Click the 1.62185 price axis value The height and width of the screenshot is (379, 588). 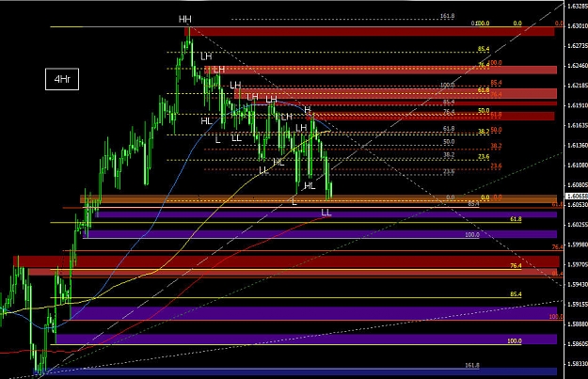pos(577,86)
